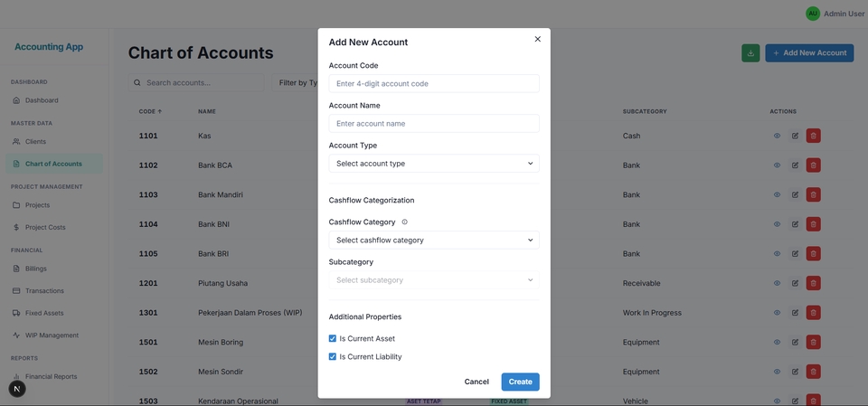The image size is (868, 406).
Task: Delete the Piutang Usaha account
Action: [813, 283]
